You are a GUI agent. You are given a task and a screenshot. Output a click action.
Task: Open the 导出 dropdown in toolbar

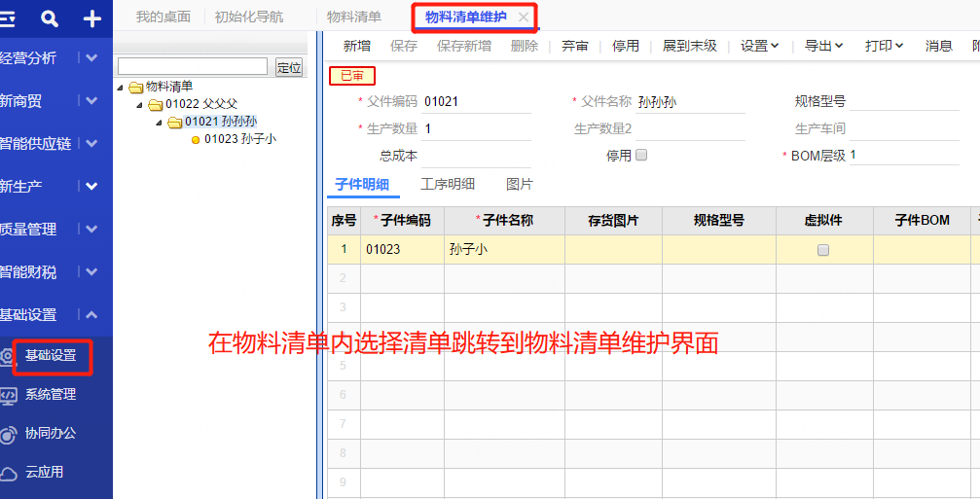click(823, 46)
